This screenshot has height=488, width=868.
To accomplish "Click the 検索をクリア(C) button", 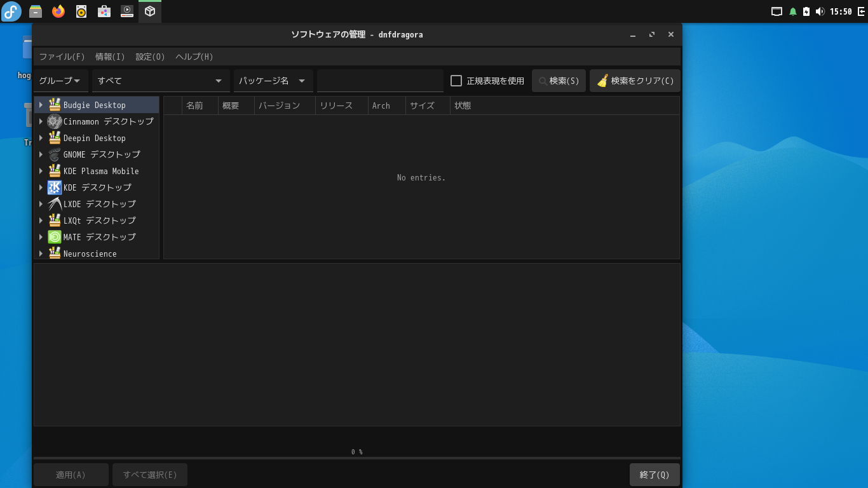I will pos(635,81).
